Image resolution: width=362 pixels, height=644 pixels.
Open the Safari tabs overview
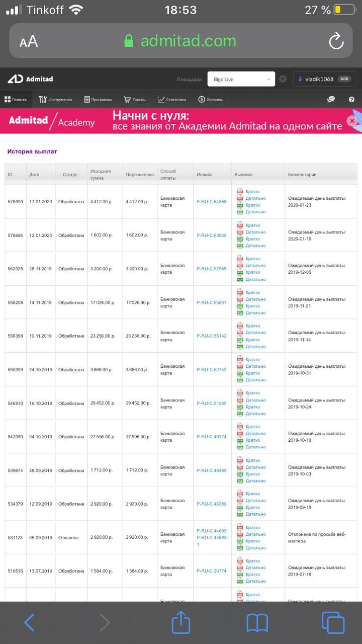(333, 623)
